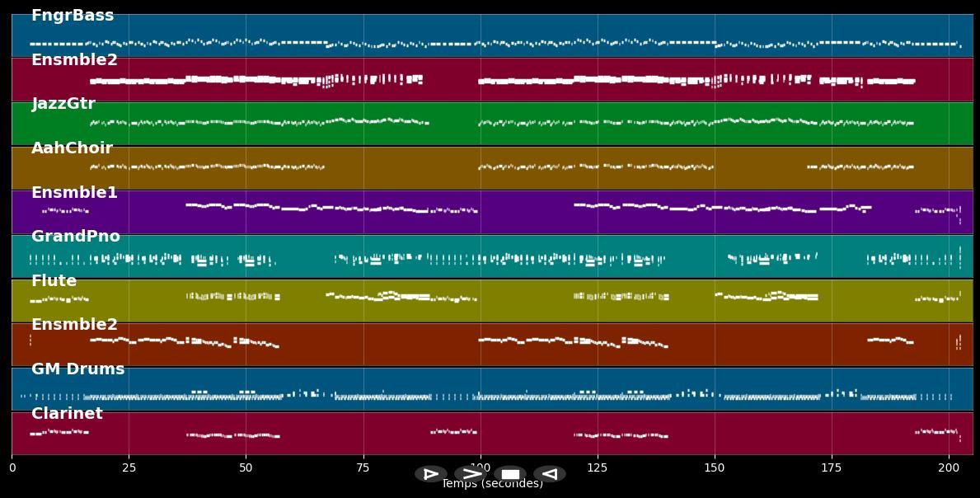This screenshot has width=980, height=498.
Task: Select the Flute track label
Action: coord(54,281)
